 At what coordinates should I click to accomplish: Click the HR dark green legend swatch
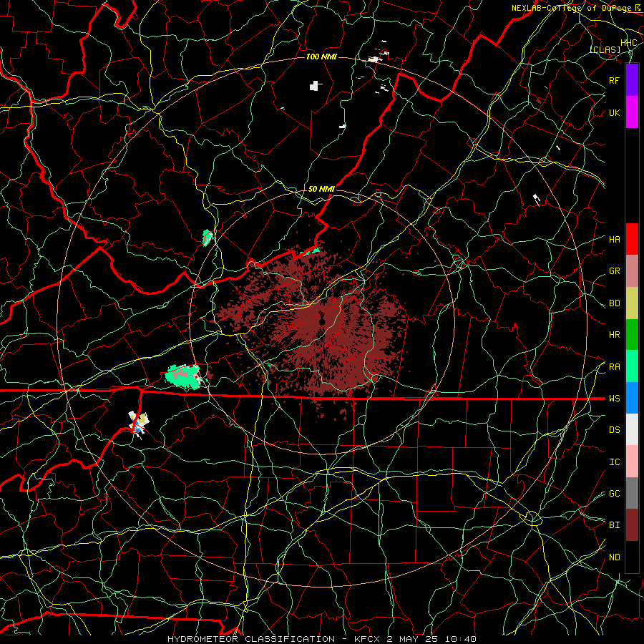632,334
